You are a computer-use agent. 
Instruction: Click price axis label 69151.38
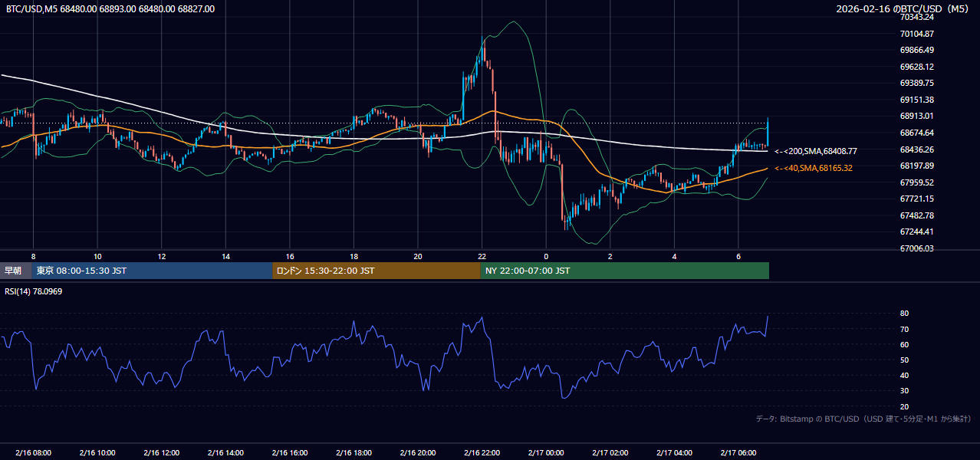point(916,100)
